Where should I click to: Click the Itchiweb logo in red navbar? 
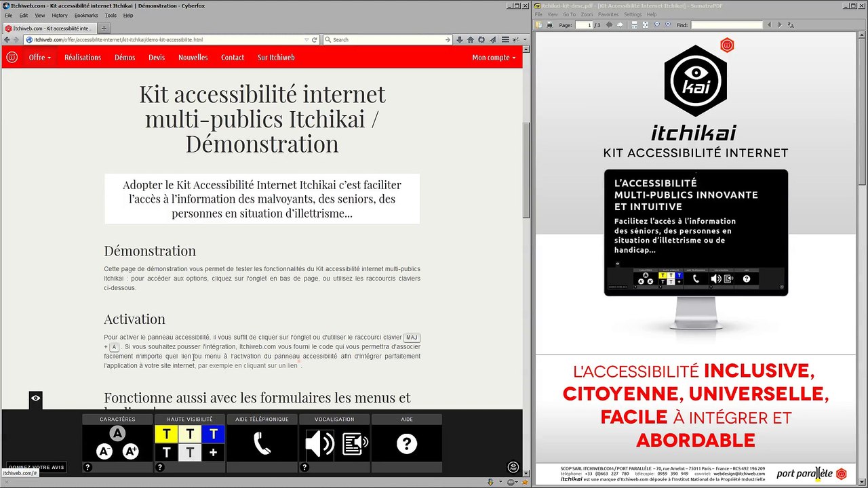12,58
